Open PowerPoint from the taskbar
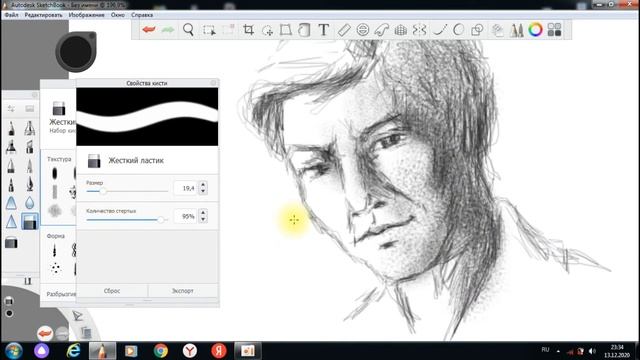Screen dimensions: 640x360 [x=247, y=351]
